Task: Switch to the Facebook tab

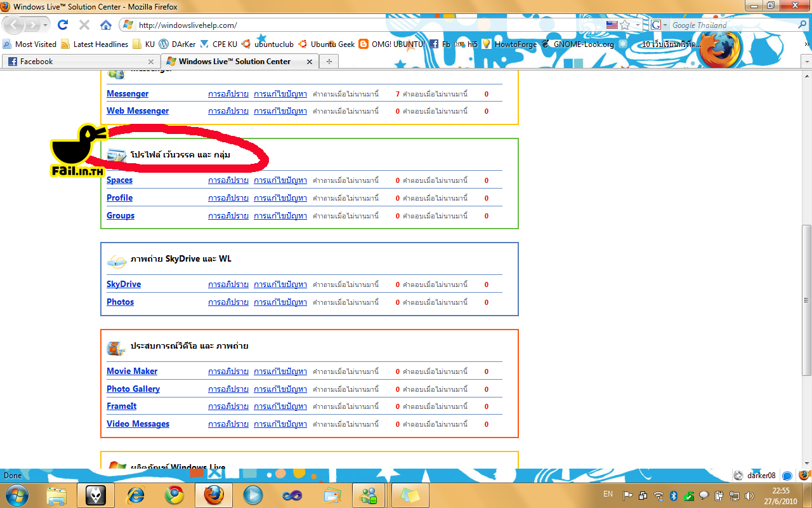Action: 81,62
